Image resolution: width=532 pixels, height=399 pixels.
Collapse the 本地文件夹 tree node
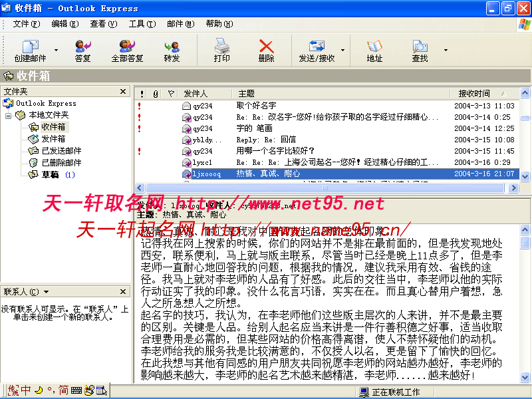click(9, 115)
